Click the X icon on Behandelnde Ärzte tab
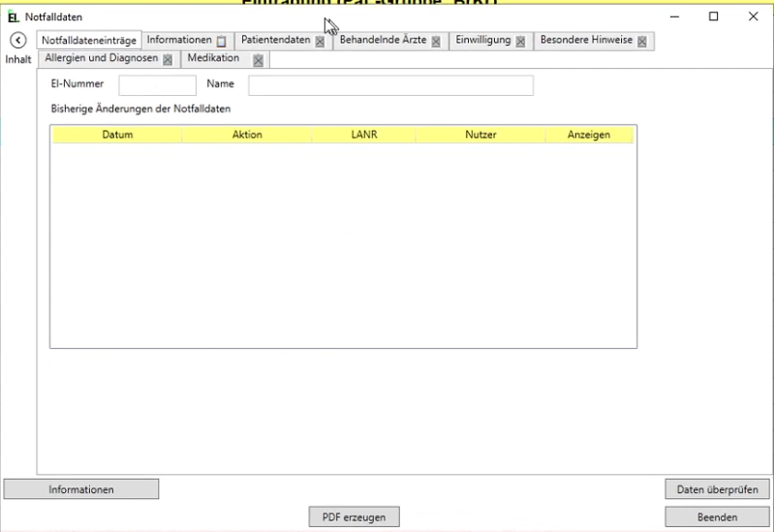774x532 pixels. [x=436, y=42]
